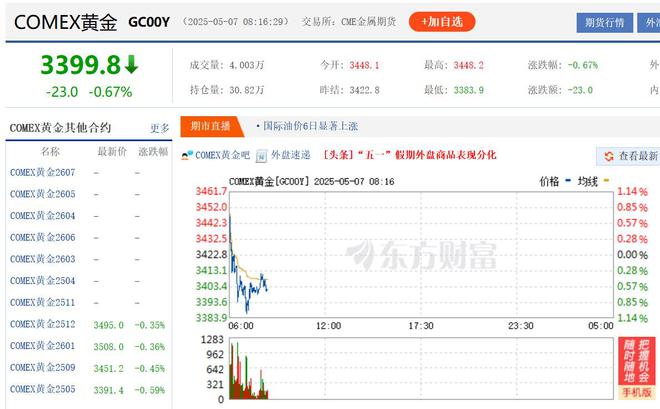Select contract COMEX黄金2511
Screen dimensions: 660x409
click(x=43, y=303)
